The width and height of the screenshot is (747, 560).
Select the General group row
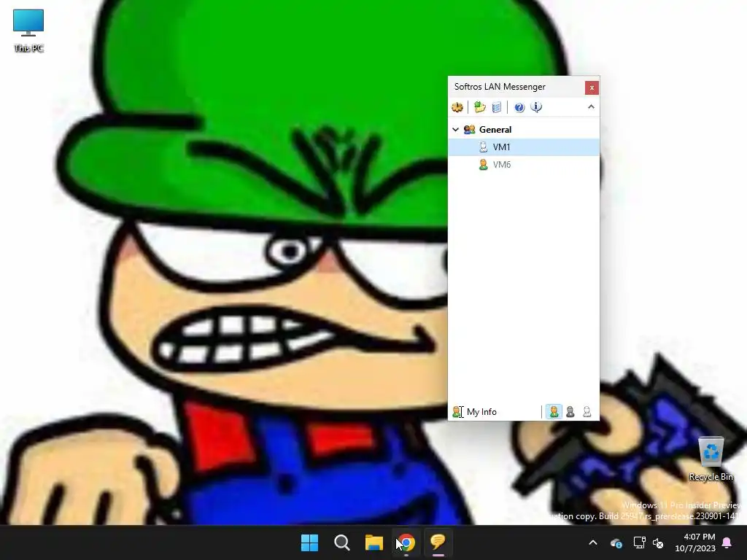pos(524,130)
